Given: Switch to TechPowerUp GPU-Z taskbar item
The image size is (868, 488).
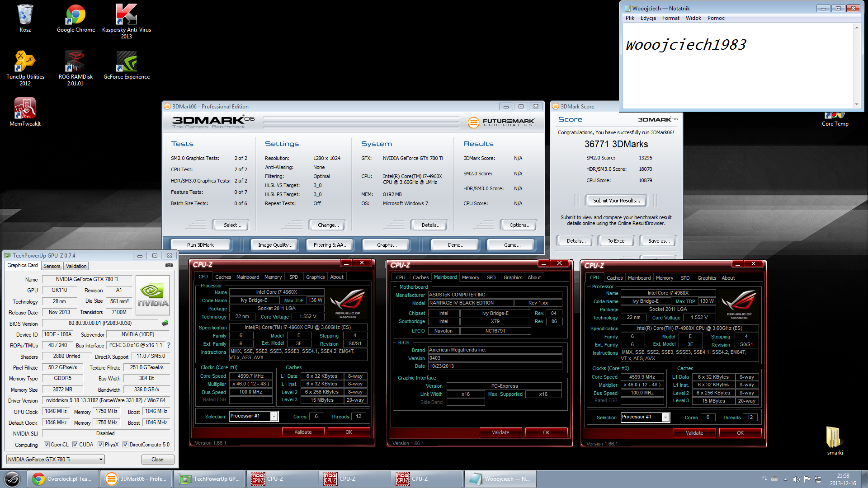Looking at the screenshot, I should [210, 479].
